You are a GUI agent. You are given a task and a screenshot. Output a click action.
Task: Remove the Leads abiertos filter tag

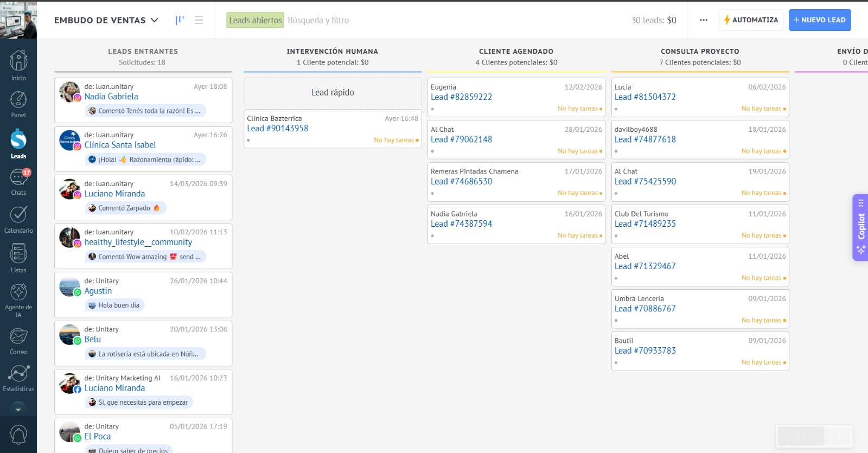pyautogui.click(x=255, y=20)
